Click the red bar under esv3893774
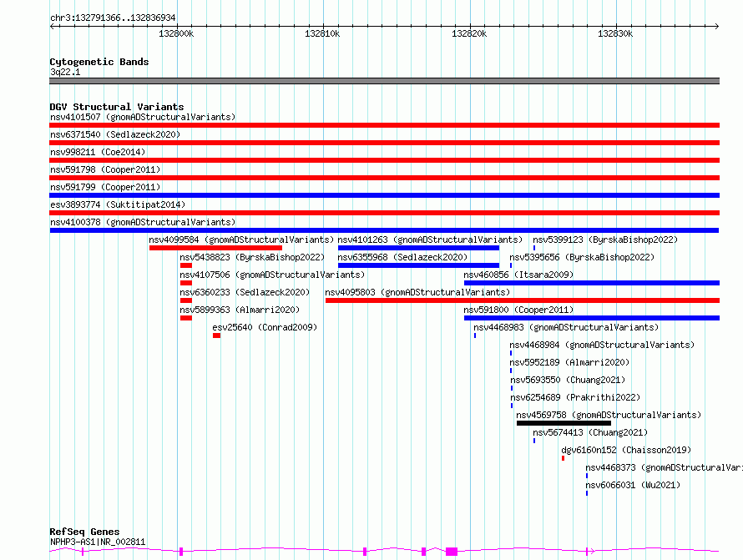 click(384, 213)
